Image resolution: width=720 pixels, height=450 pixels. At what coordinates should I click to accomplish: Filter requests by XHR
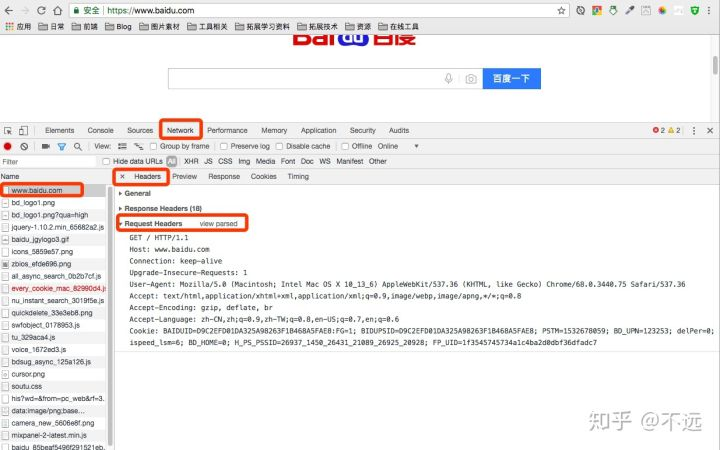tap(191, 162)
